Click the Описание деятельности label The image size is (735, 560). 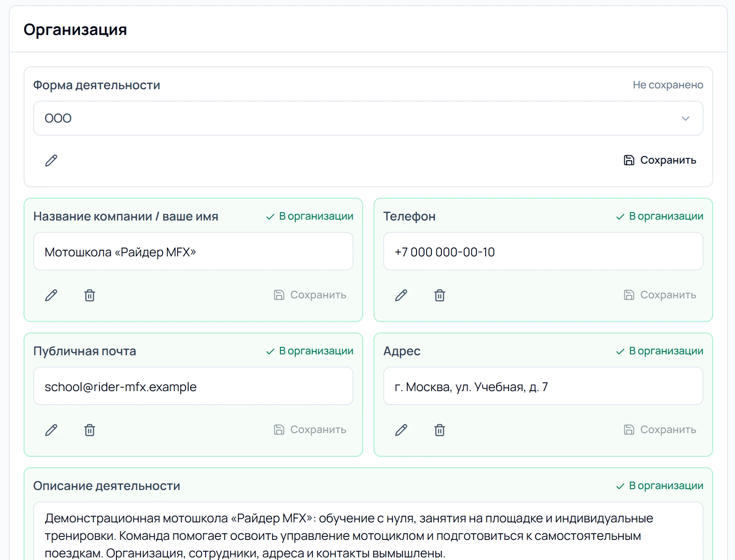(x=107, y=486)
